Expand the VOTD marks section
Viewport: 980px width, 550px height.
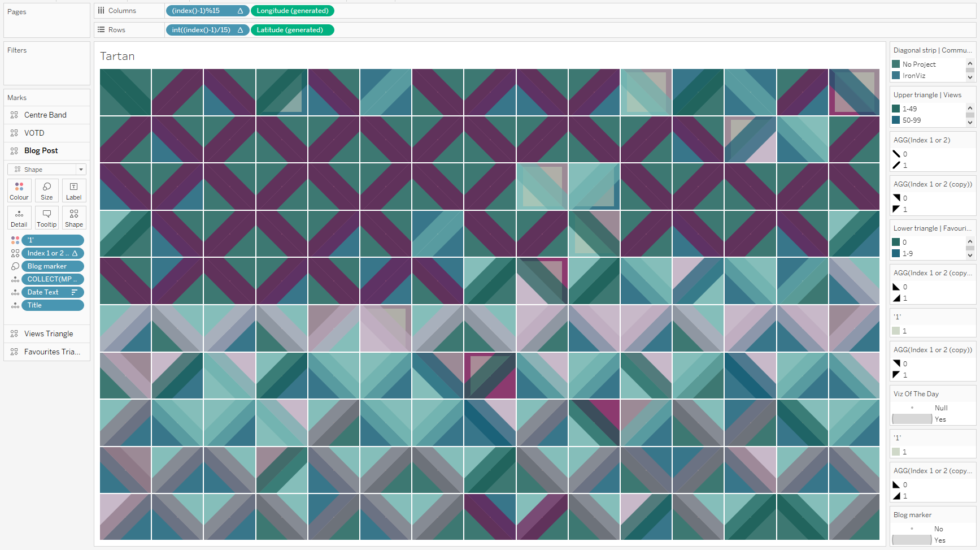[x=47, y=133]
